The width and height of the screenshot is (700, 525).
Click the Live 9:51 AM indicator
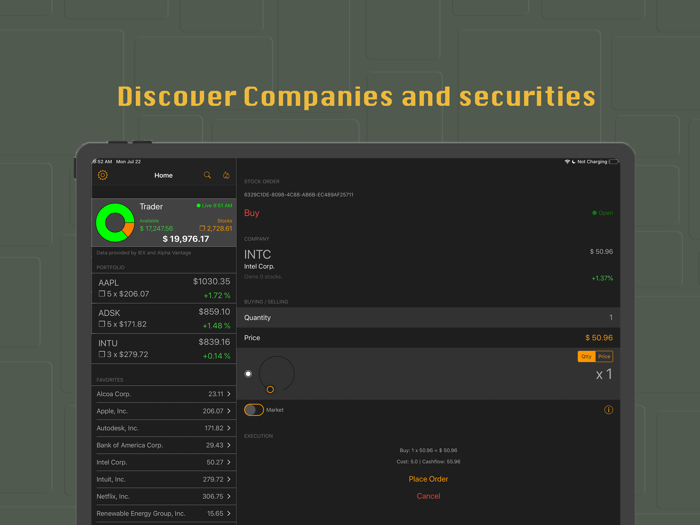pyautogui.click(x=214, y=206)
